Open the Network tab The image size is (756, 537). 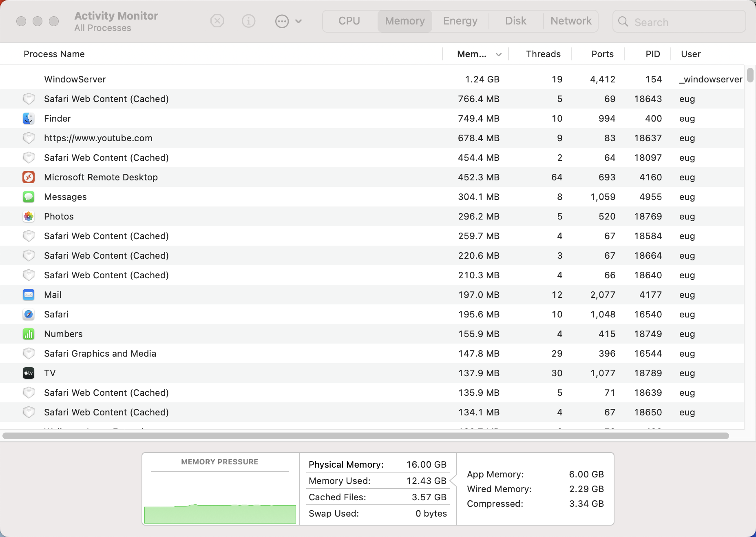(x=571, y=21)
